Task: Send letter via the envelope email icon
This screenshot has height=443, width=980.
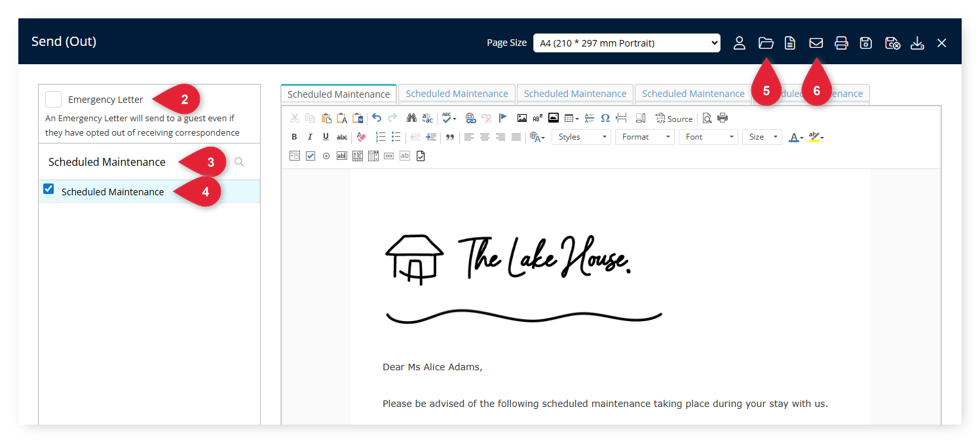Action: click(x=816, y=43)
